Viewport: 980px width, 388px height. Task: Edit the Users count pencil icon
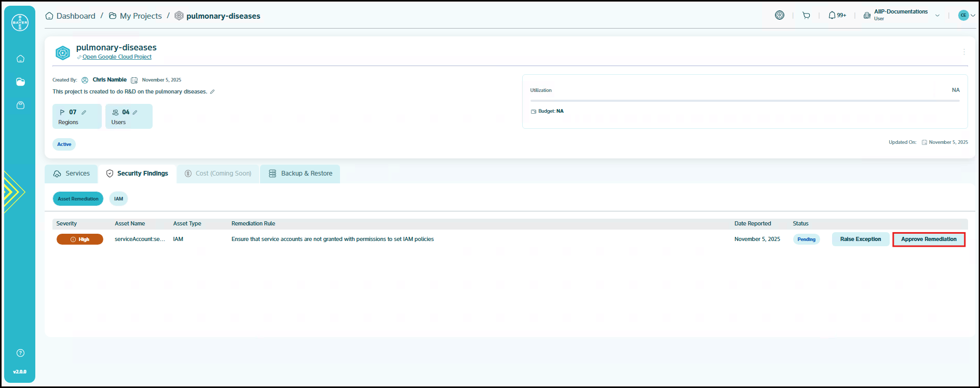pos(135,112)
